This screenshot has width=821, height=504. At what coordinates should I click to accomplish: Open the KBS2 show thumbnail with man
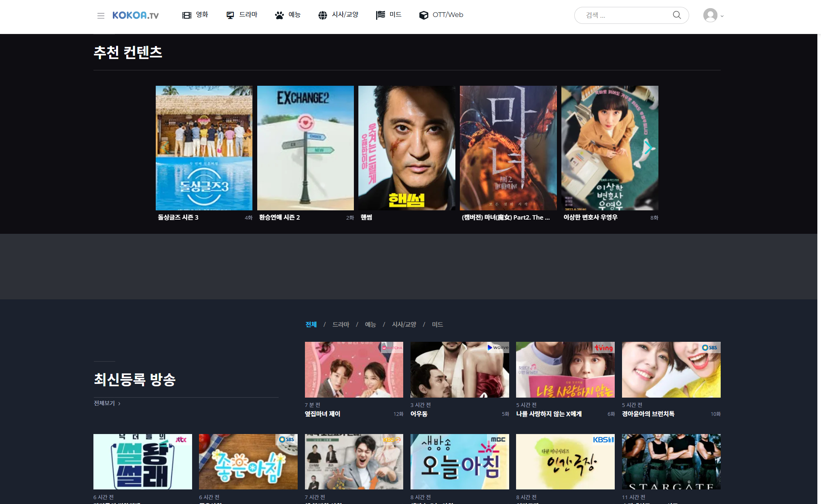(x=354, y=462)
